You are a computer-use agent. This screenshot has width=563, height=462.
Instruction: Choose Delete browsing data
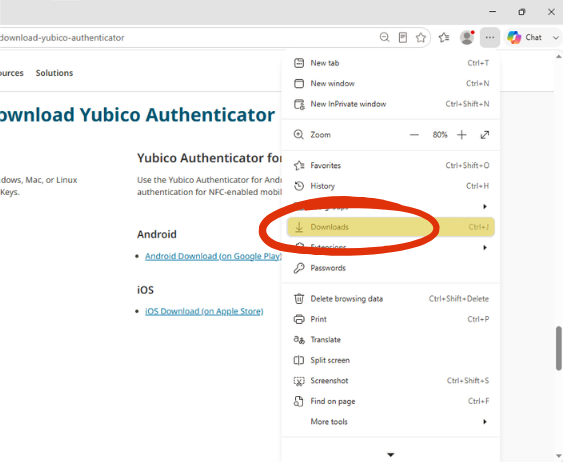(391, 299)
